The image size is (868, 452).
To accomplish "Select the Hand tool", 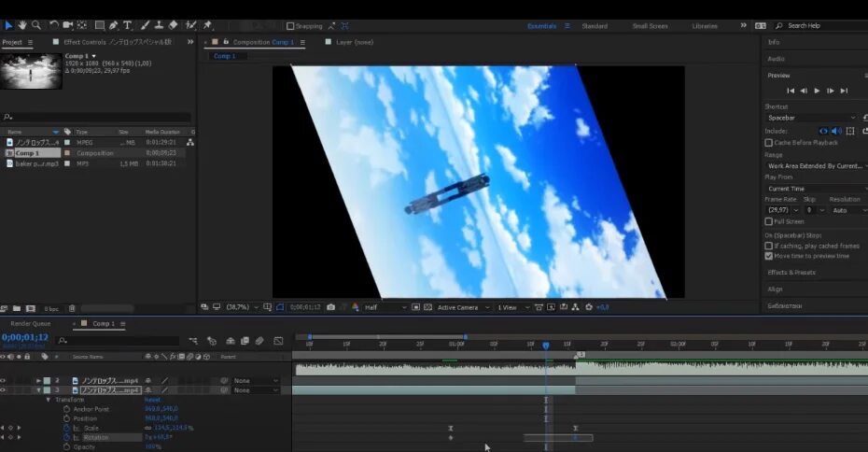I will [22, 25].
